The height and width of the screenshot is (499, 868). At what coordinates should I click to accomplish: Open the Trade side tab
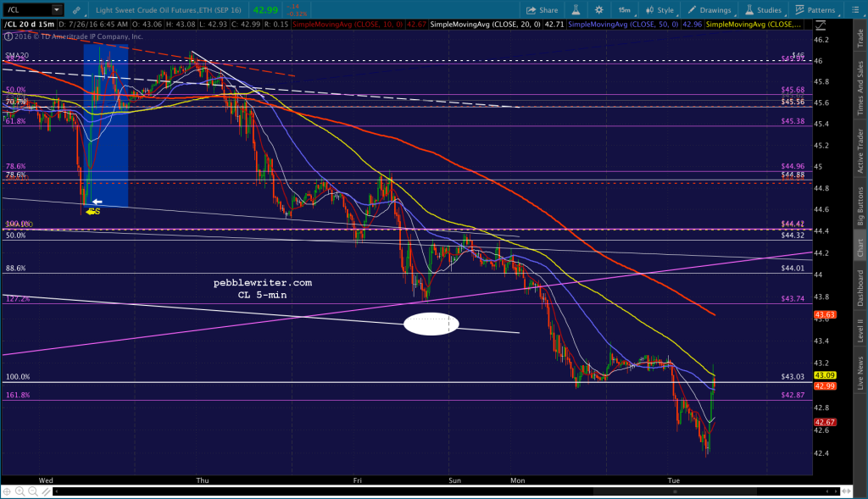click(x=860, y=38)
